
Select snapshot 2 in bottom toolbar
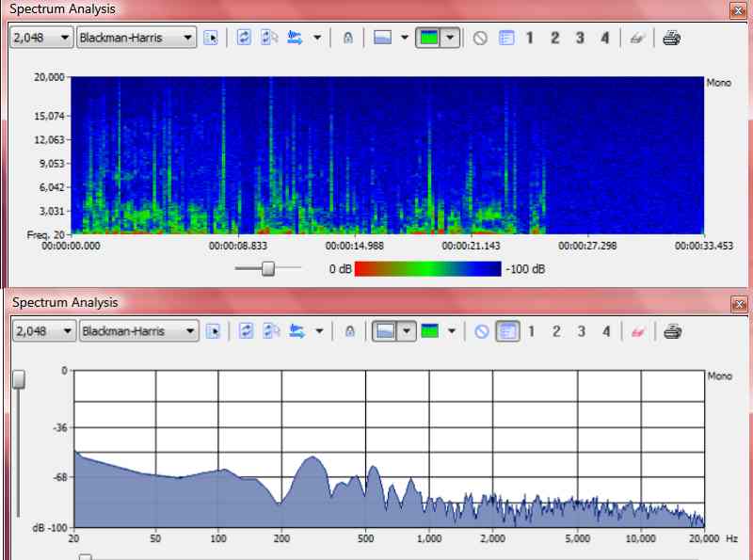(555, 331)
